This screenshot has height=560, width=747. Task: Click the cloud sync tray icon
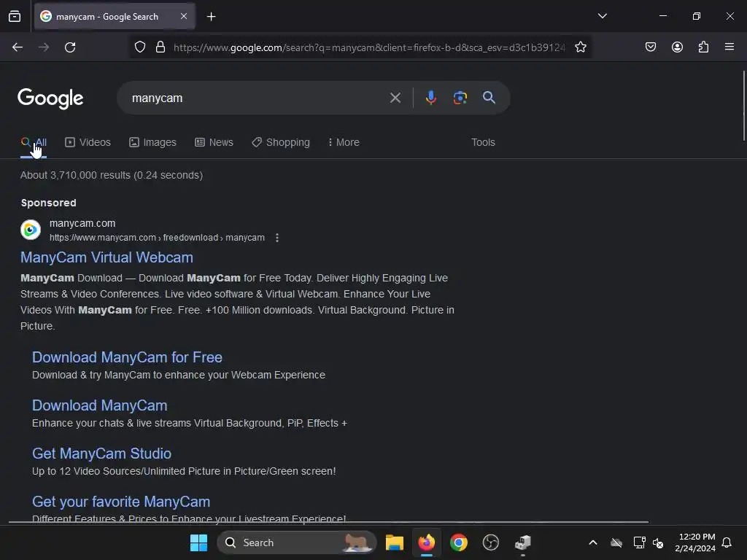click(616, 542)
